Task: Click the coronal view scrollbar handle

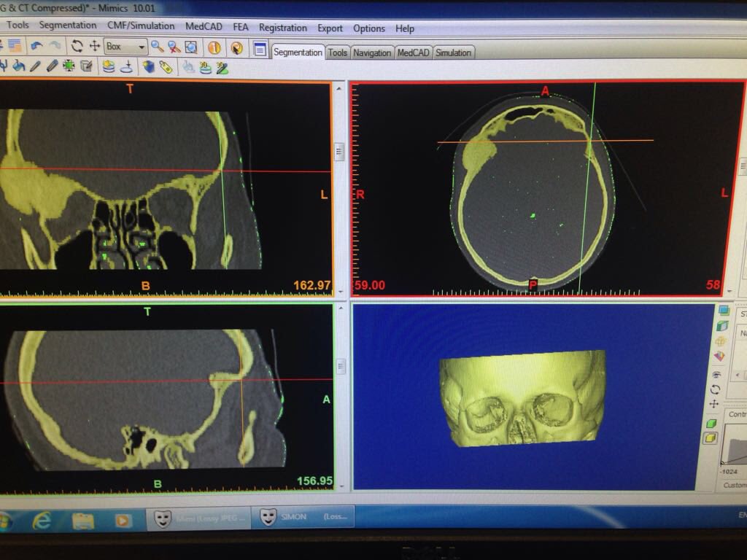Action: pyautogui.click(x=339, y=152)
